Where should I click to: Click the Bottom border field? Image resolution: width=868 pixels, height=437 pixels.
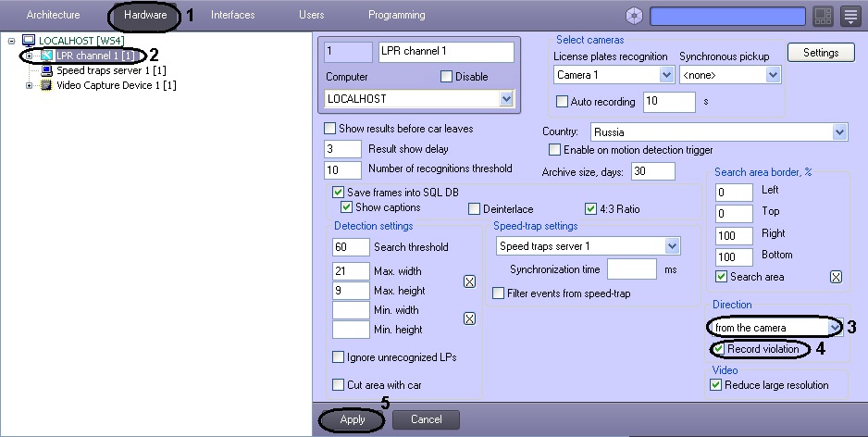click(x=734, y=257)
